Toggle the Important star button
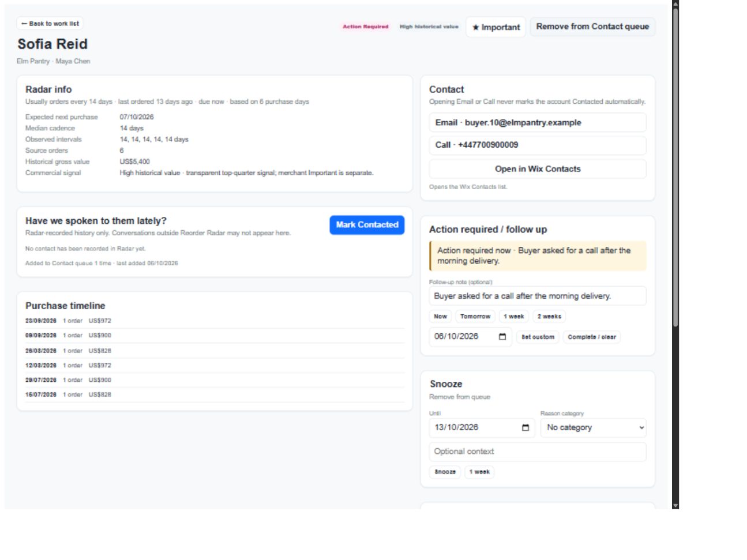The height and width of the screenshot is (560, 747). 496,27
